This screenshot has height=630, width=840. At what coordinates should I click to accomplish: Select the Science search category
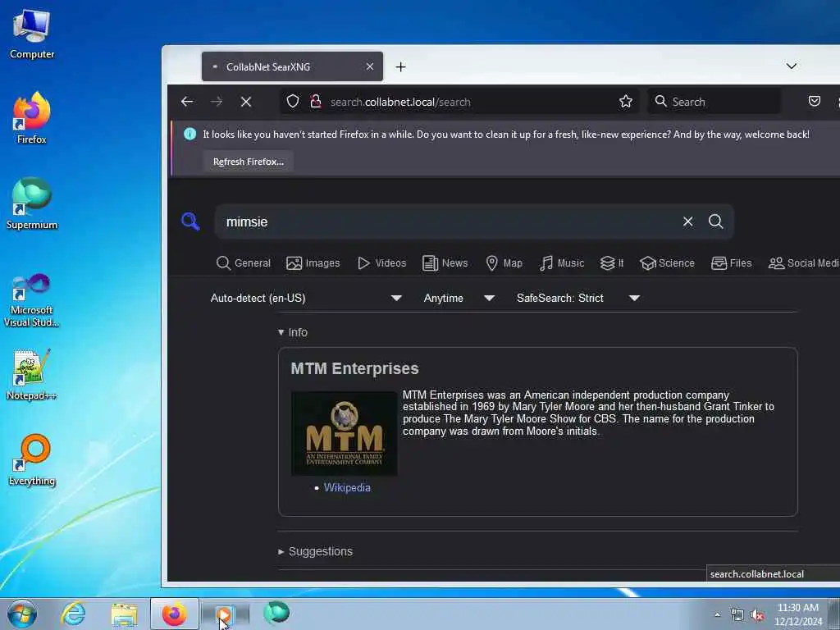point(667,263)
